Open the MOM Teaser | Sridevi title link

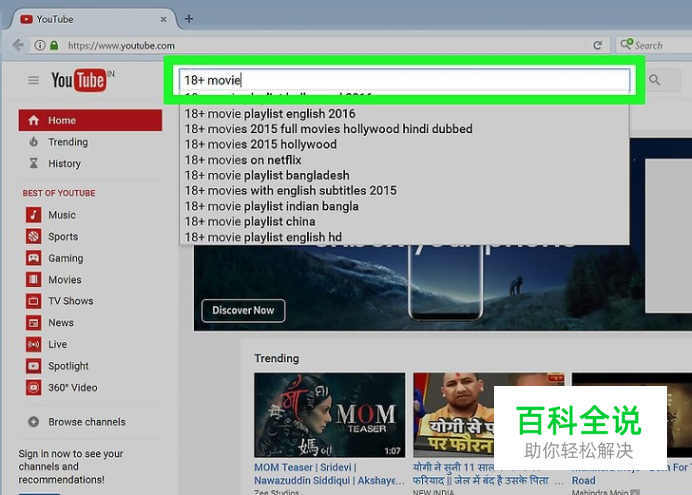click(329, 474)
